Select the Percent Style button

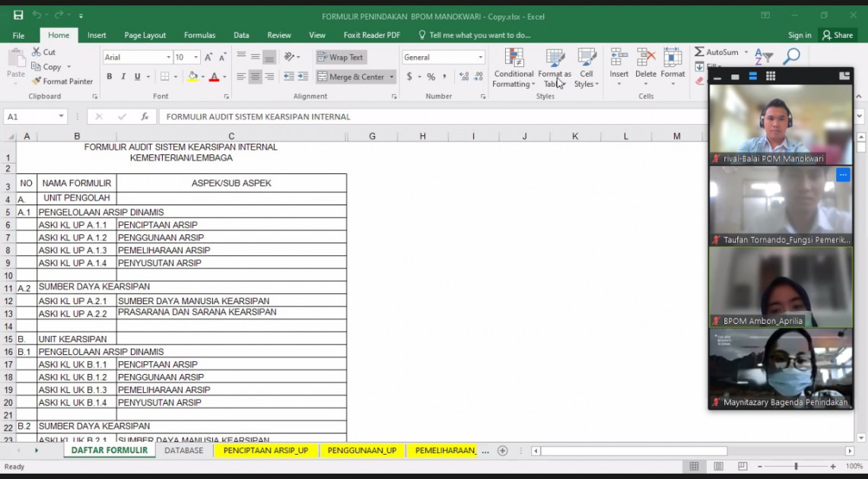(x=431, y=77)
